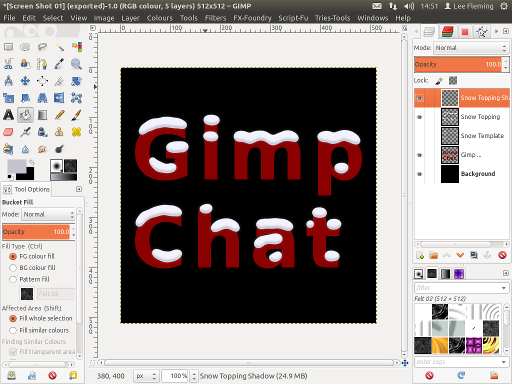Image resolution: width=512 pixels, height=384 pixels.
Task: Activate the Select by Colour tool
Action: click(x=76, y=47)
